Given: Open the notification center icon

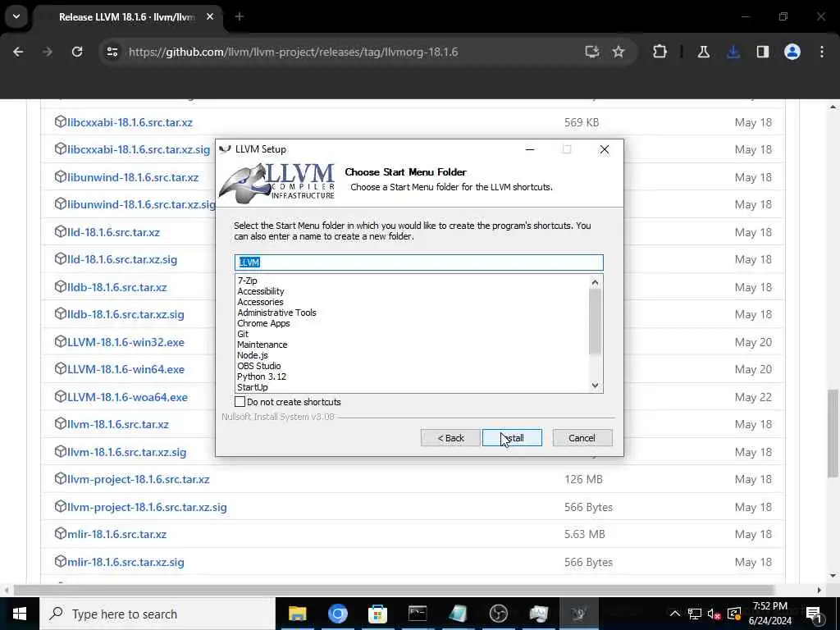Looking at the screenshot, I should pos(815,614).
